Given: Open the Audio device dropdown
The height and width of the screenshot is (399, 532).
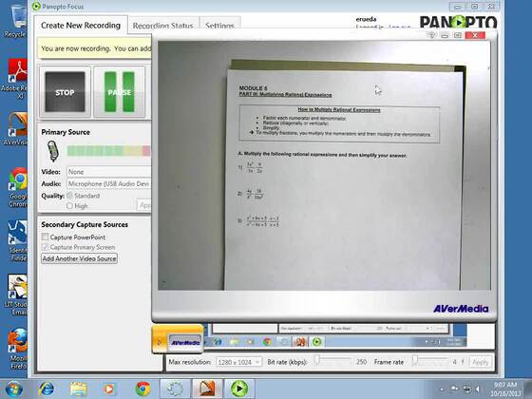Looking at the screenshot, I should 109,183.
